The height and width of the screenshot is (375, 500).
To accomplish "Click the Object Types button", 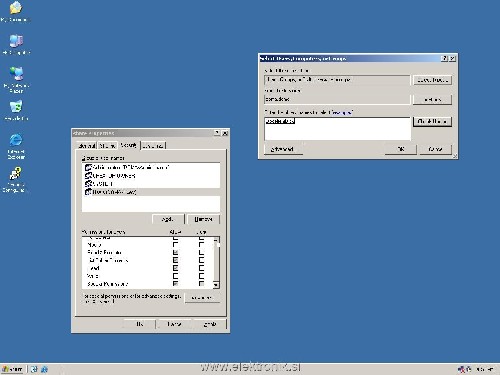I will click(432, 80).
